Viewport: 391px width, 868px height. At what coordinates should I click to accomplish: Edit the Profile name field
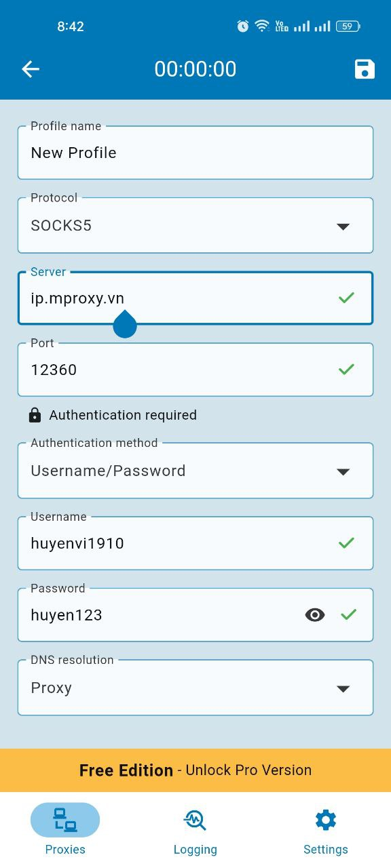[x=195, y=153]
